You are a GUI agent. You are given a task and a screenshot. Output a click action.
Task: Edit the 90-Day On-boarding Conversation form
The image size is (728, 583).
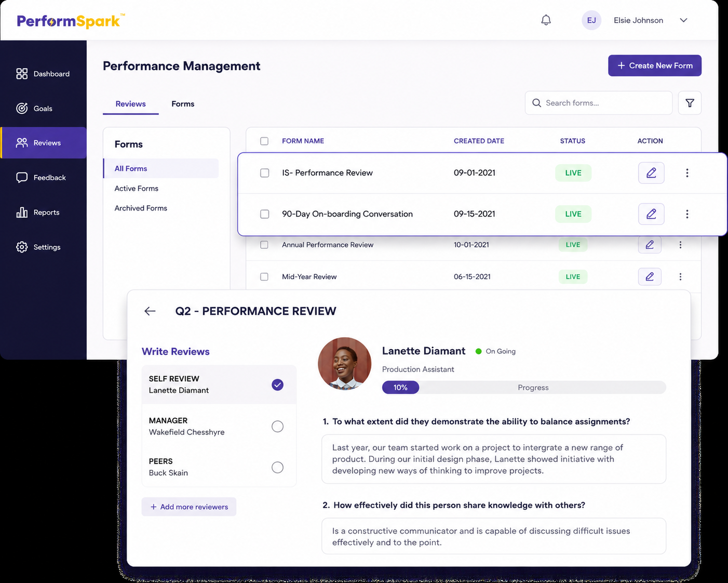pyautogui.click(x=651, y=214)
